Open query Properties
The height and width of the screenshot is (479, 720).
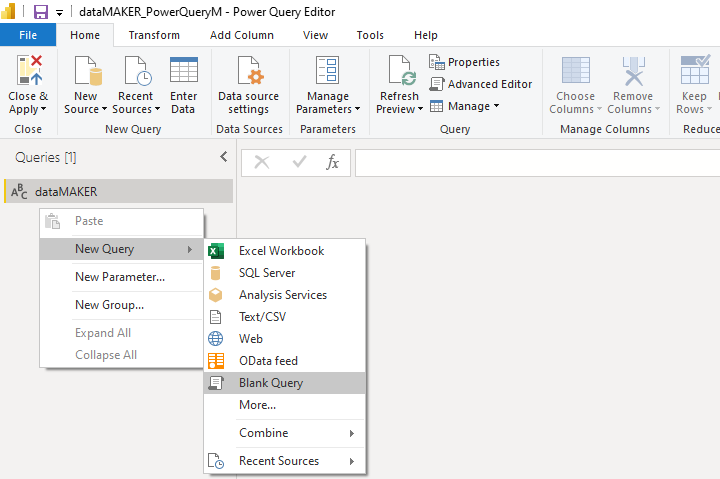[464, 62]
